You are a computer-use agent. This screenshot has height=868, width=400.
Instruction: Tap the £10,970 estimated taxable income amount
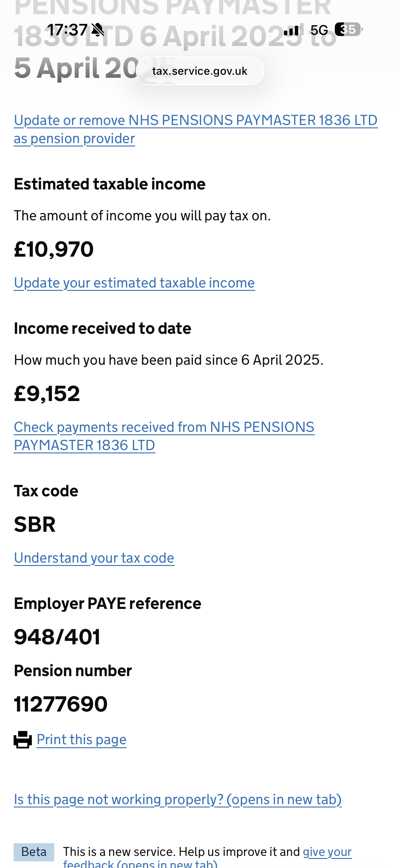coord(54,249)
